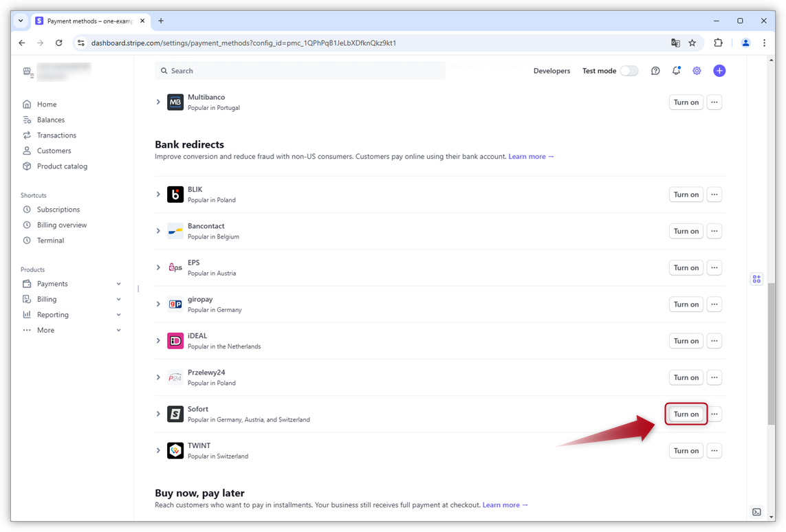The image size is (786, 532).
Task: Open the notifications bell icon
Action: [x=676, y=71]
